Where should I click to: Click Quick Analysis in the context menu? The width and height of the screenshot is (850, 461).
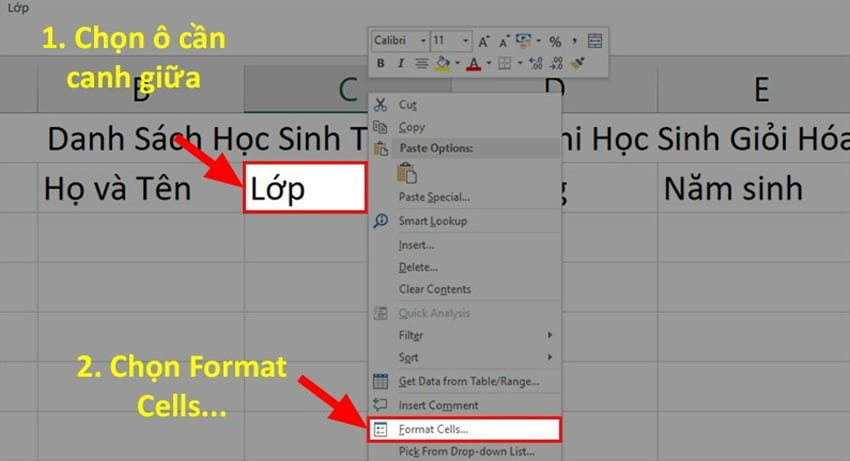(x=465, y=313)
